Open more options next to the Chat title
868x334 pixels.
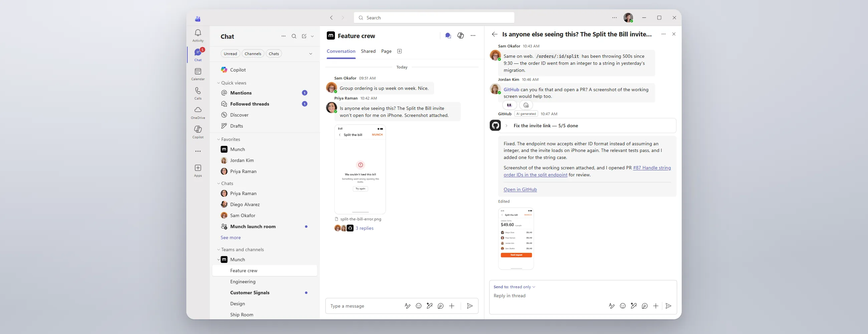pos(283,36)
